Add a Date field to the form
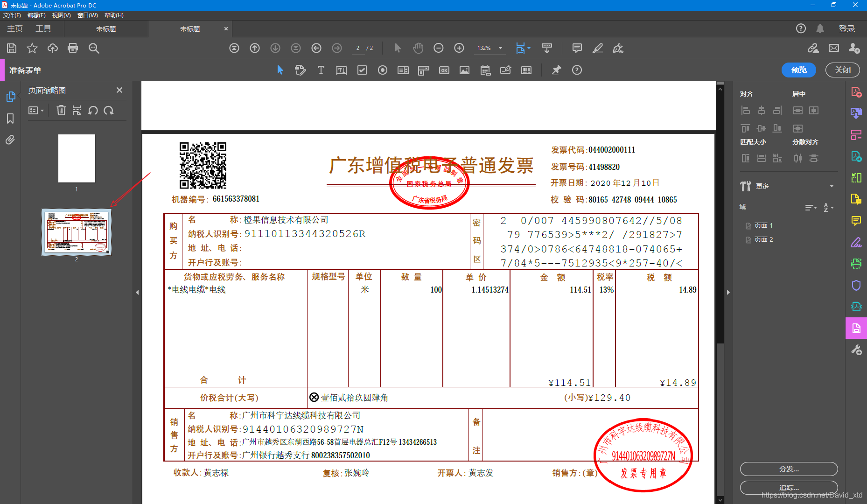 [485, 70]
